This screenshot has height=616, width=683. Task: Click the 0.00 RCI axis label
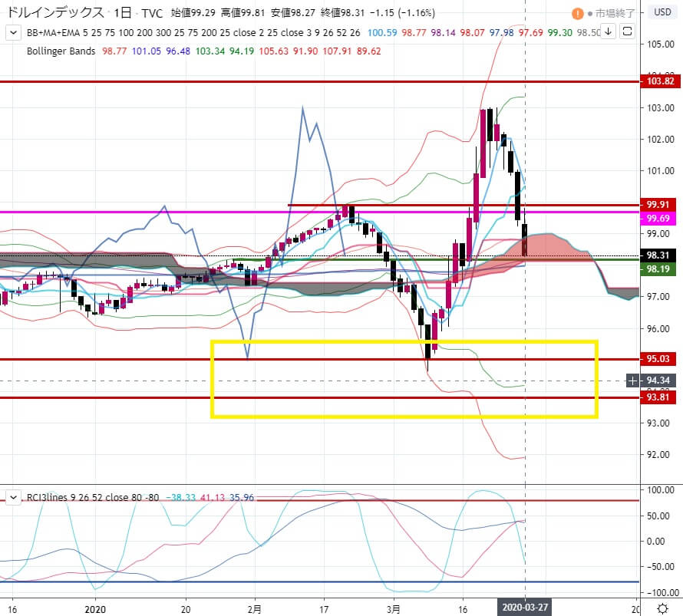pyautogui.click(x=656, y=541)
